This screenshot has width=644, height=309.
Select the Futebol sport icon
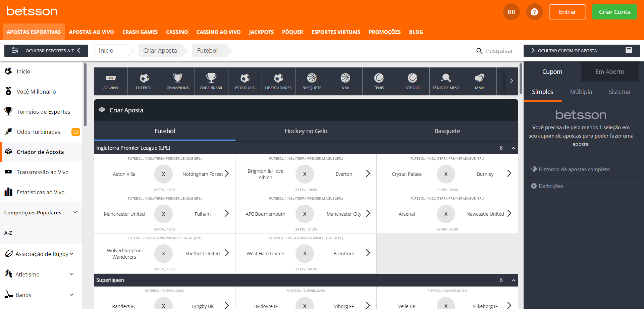(x=144, y=81)
